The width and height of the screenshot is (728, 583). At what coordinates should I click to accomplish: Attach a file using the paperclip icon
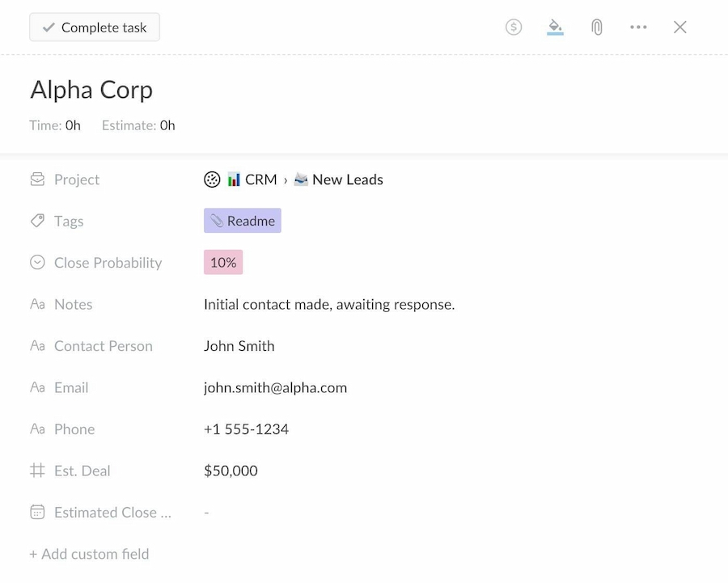pyautogui.click(x=596, y=27)
